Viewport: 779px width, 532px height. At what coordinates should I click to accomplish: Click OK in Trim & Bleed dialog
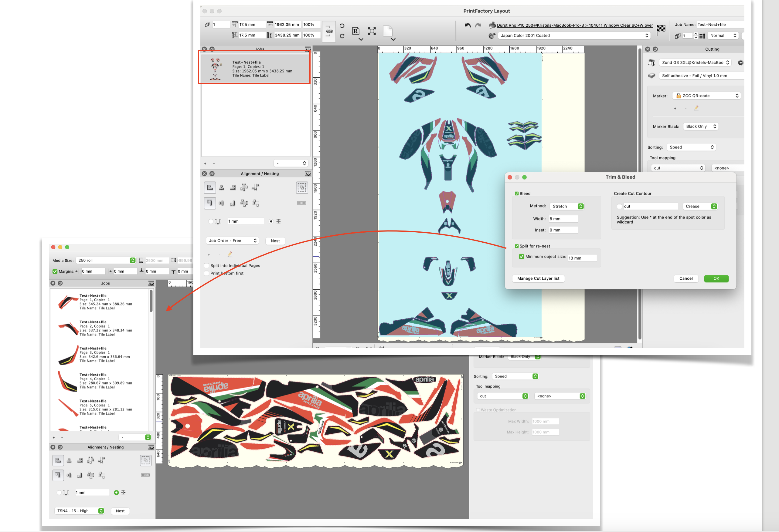click(716, 278)
